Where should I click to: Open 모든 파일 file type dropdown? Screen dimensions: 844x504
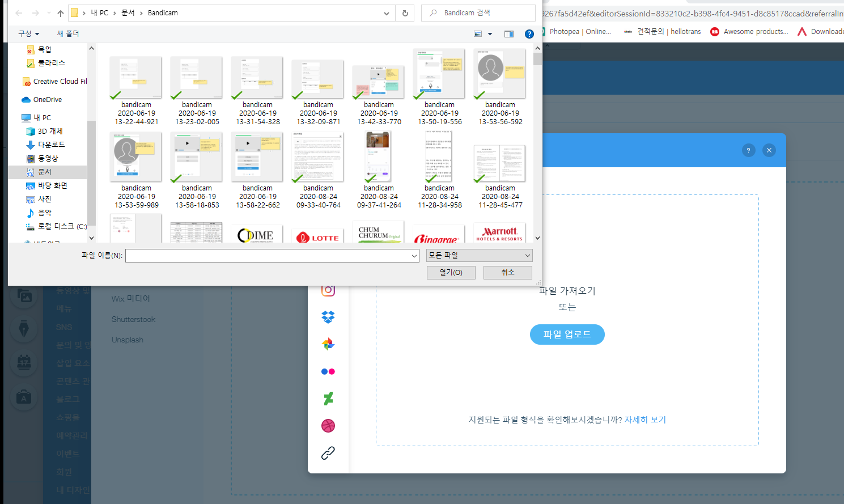tap(480, 256)
